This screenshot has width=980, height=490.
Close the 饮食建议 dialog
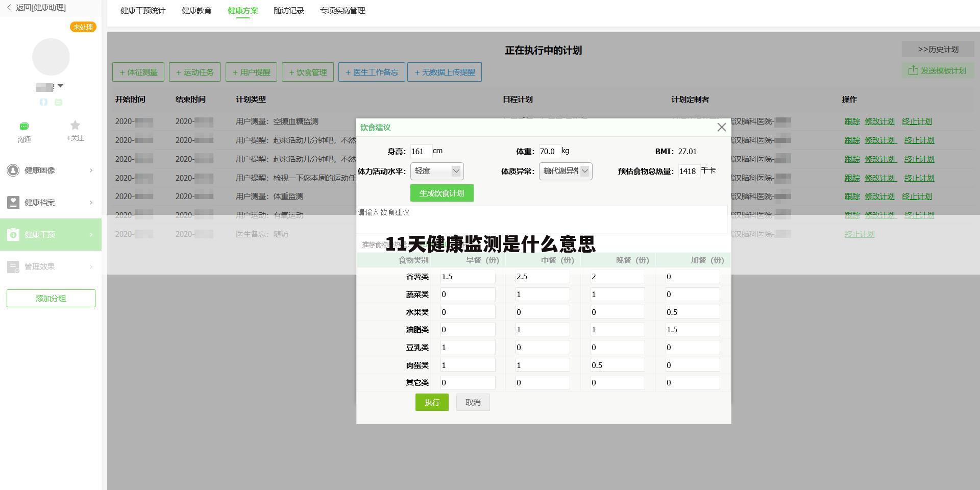(x=721, y=127)
